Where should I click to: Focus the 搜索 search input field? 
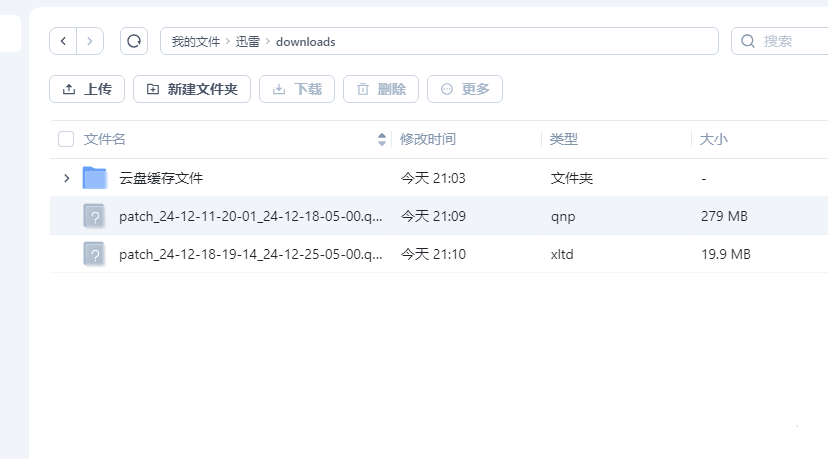(790, 41)
